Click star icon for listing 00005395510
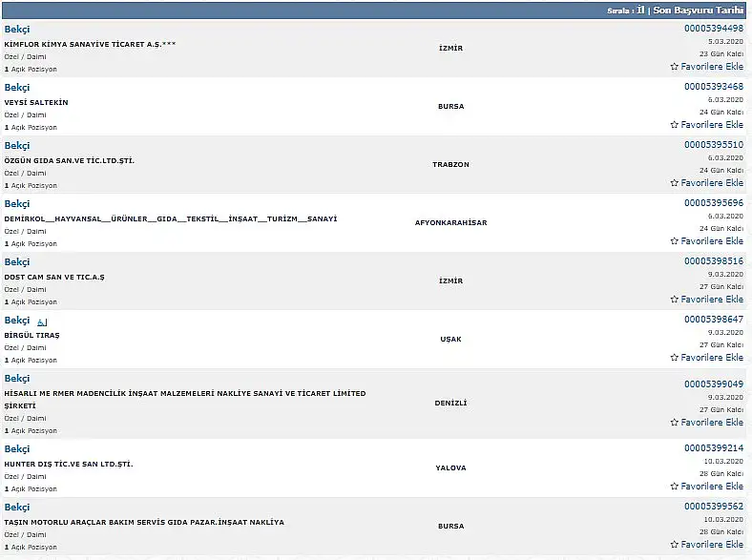The height and width of the screenshot is (560, 752). click(x=675, y=182)
